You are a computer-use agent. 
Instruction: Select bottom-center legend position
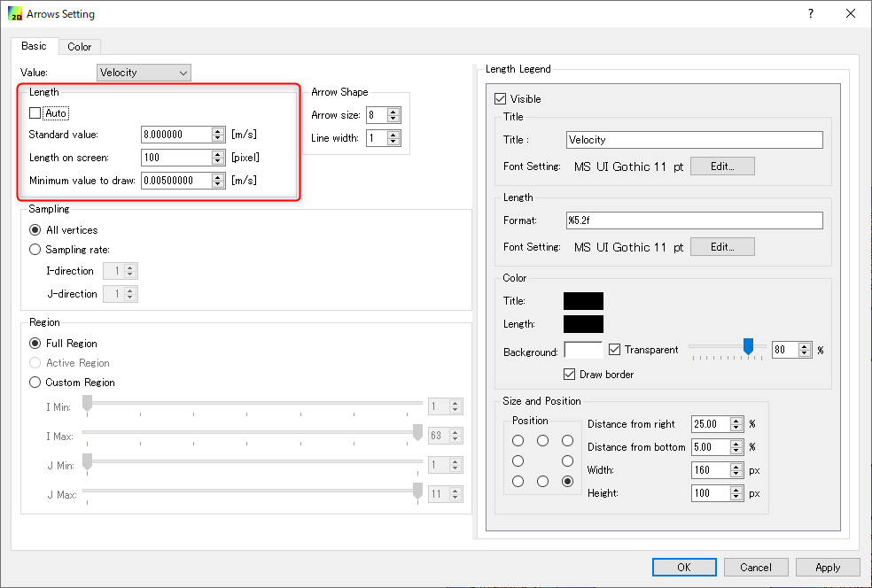coord(542,482)
